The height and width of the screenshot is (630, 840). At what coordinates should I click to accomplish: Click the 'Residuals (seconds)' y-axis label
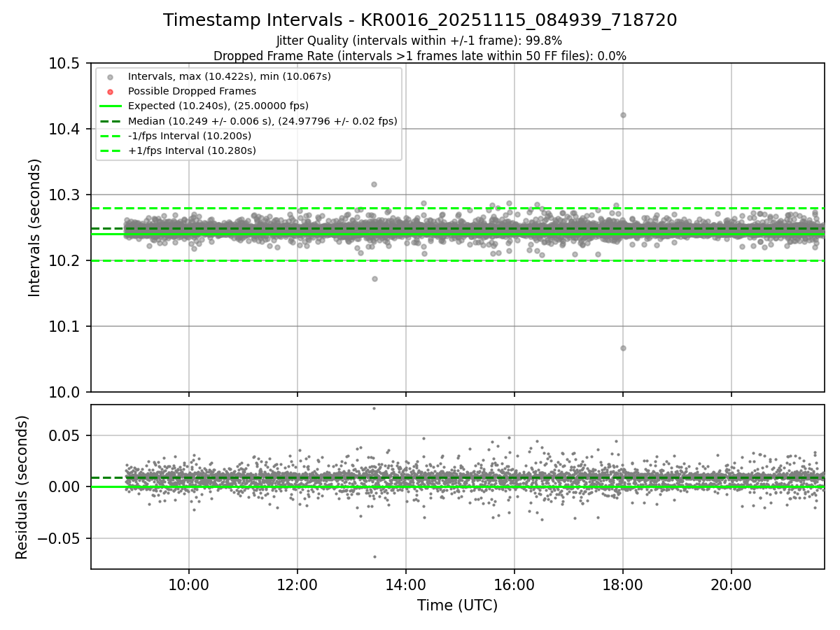[x=22, y=487]
